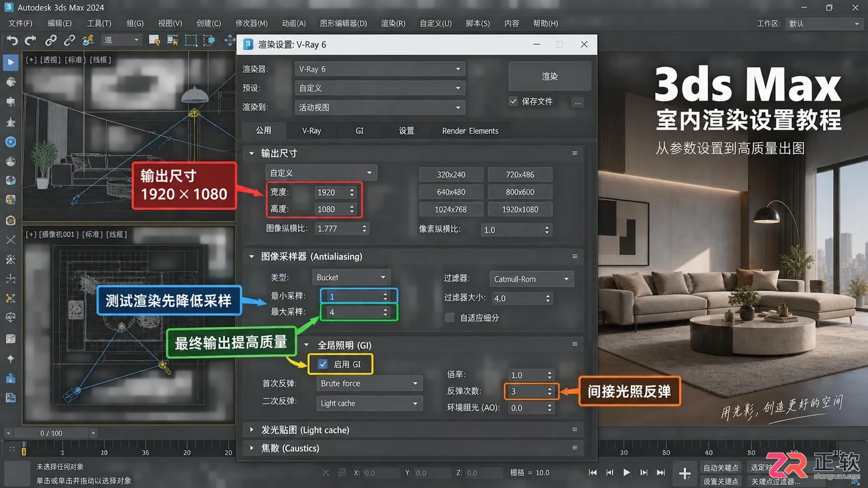
Task: Click the large plus key button
Action: (x=685, y=474)
